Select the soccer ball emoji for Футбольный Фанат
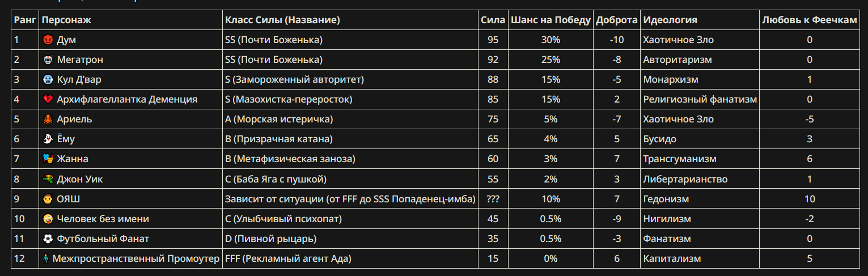 point(48,239)
